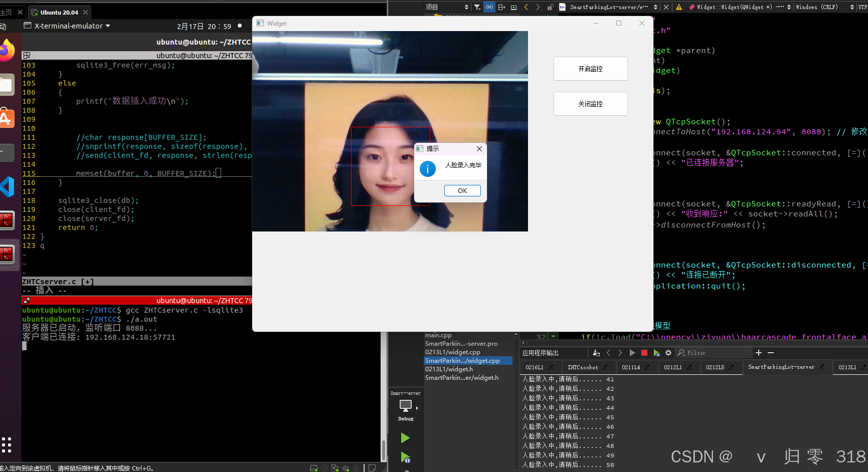Close the Ubuntu 20.04 VM tab
This screenshot has width=868, height=472.
point(85,12)
